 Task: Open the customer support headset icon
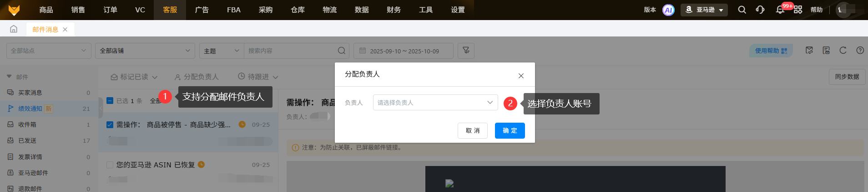pyautogui.click(x=760, y=10)
